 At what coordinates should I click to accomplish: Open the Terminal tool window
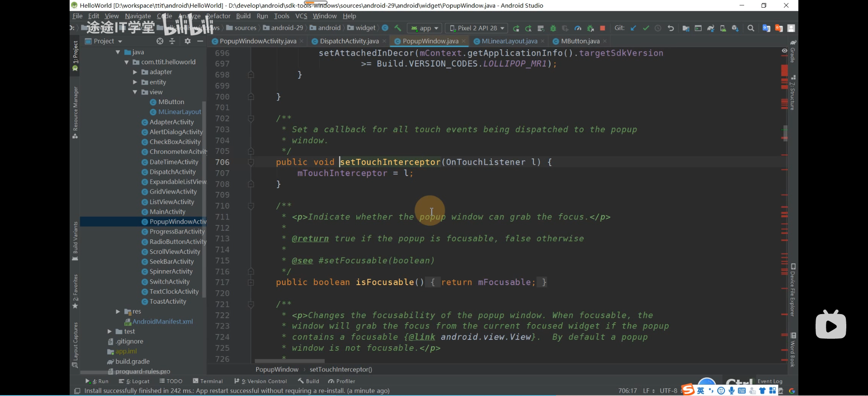(x=208, y=381)
